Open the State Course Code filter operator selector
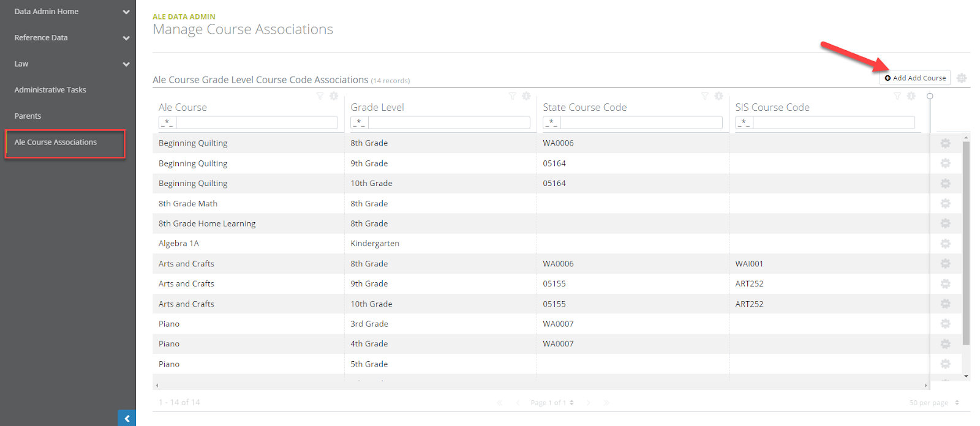 552,122
